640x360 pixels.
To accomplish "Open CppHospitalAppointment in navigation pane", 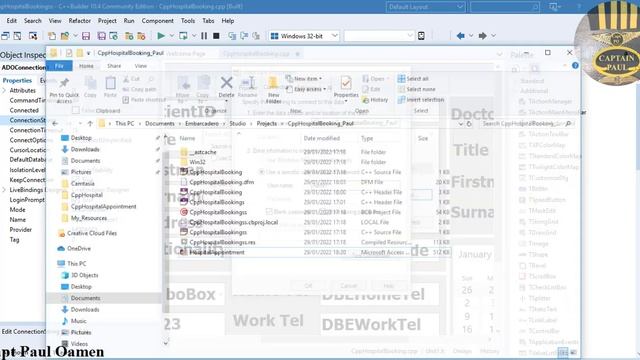I will pyautogui.click(x=103, y=207).
